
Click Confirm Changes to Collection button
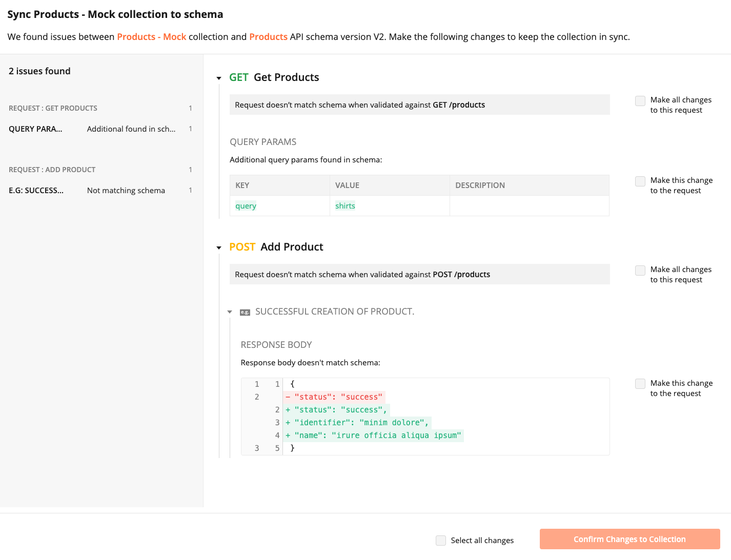[630, 539]
